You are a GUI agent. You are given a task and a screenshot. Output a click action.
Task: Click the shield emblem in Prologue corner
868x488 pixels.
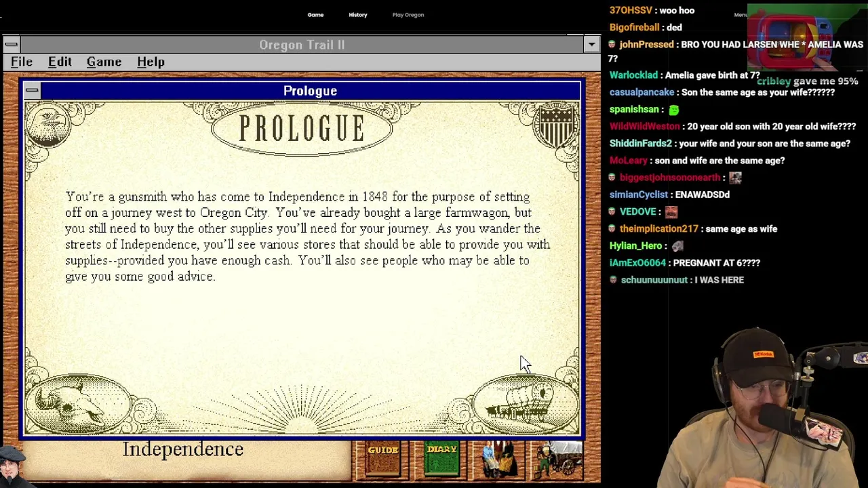point(556,125)
